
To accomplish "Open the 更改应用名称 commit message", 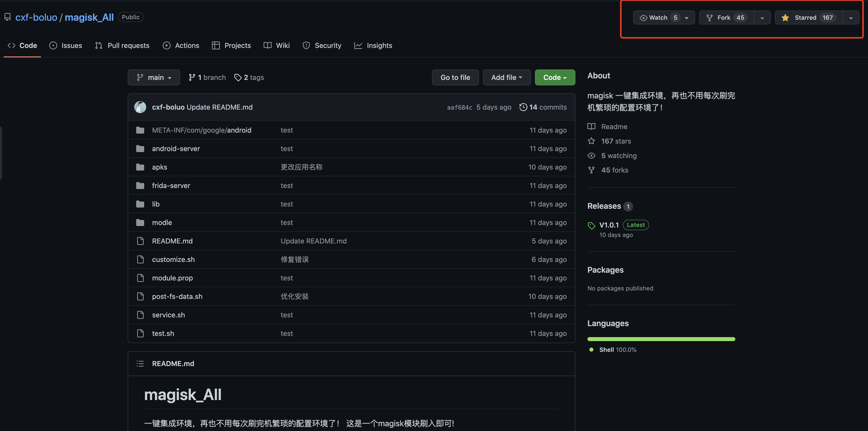I will coord(302,167).
